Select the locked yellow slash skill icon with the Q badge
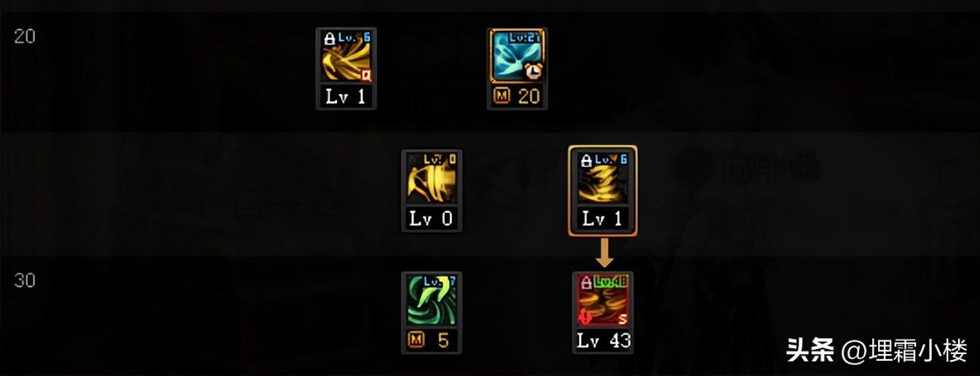This screenshot has height=376, width=980. click(346, 57)
